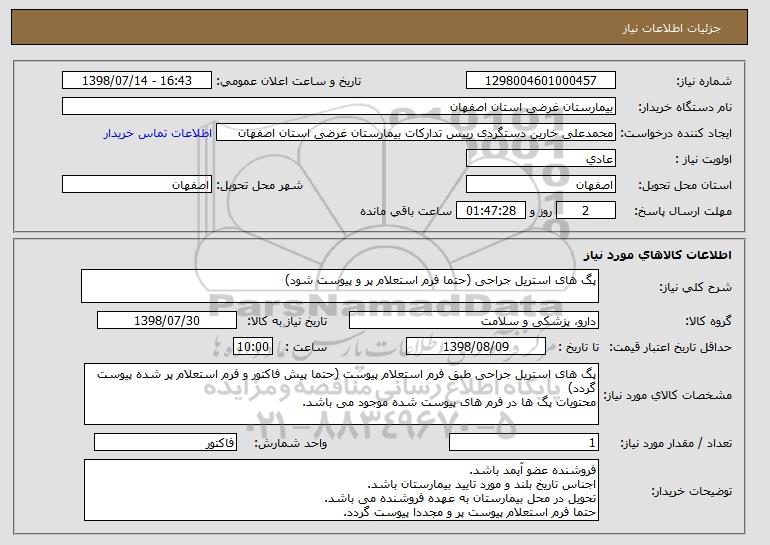Click the label گروه کالا
The image size is (770, 545).
click(x=709, y=321)
